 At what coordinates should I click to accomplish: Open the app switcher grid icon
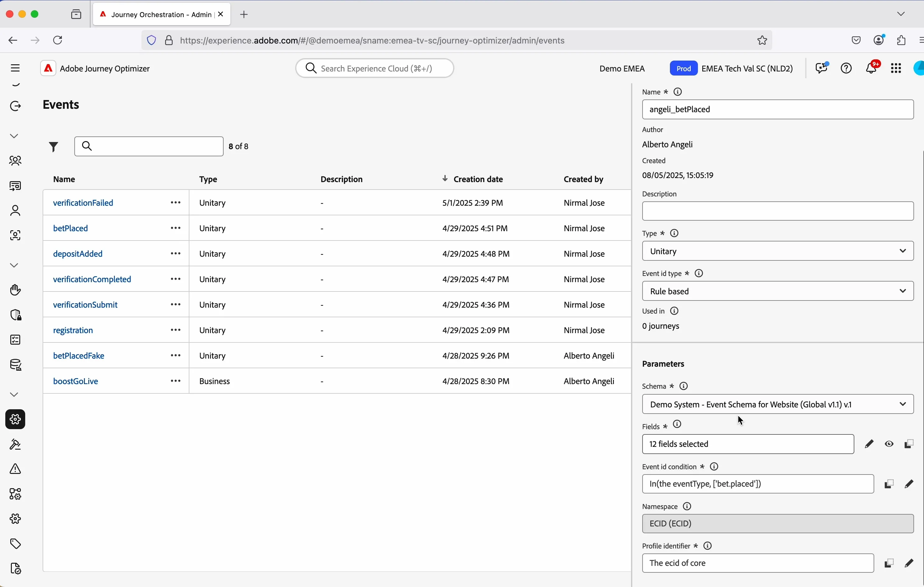click(896, 69)
